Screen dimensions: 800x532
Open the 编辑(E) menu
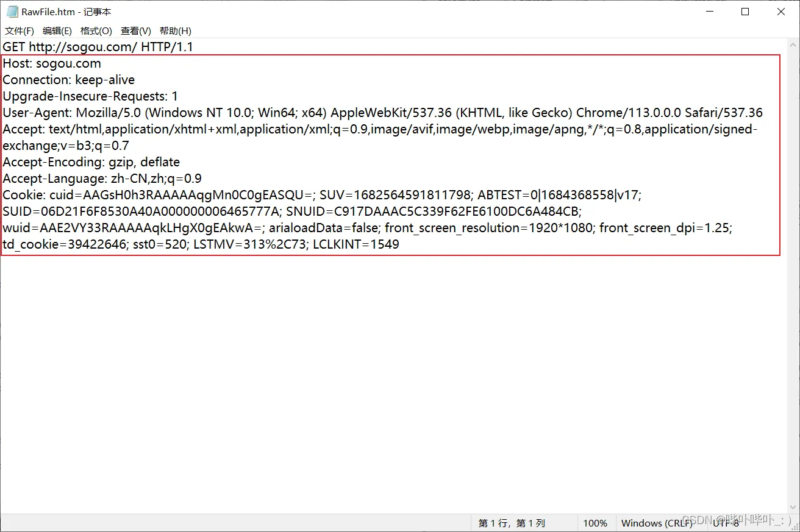click(x=57, y=30)
